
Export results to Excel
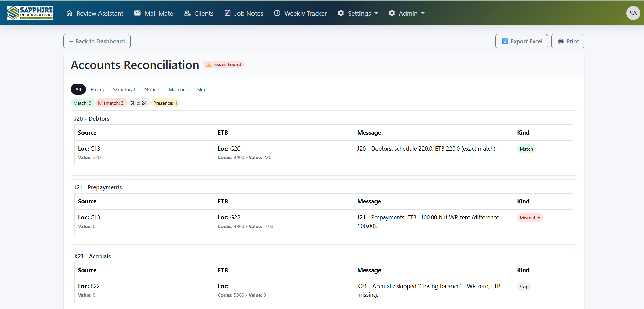(522, 41)
